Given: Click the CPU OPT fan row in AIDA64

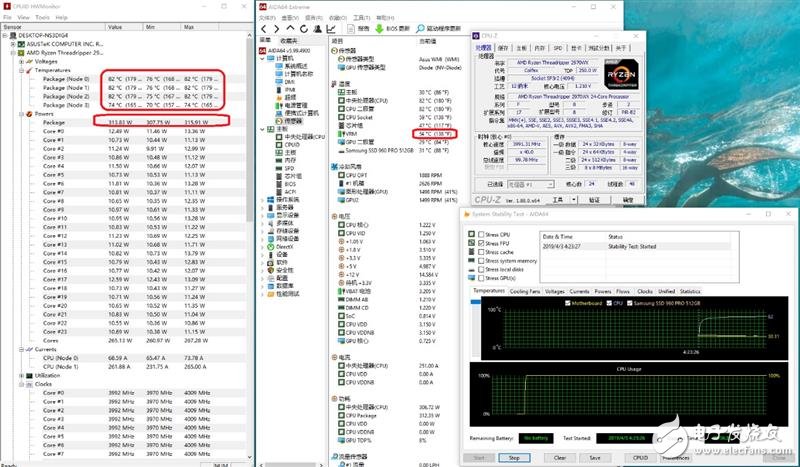Looking at the screenshot, I should click(x=390, y=175).
